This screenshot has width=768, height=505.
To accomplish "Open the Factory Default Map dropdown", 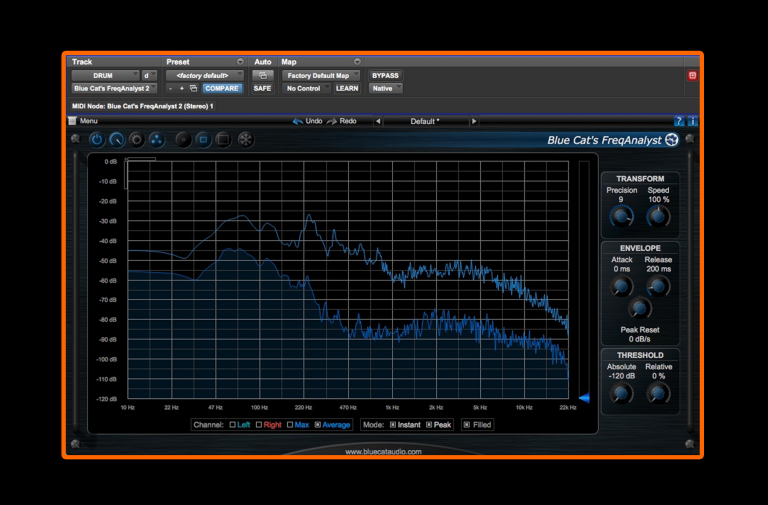I will click(x=321, y=75).
